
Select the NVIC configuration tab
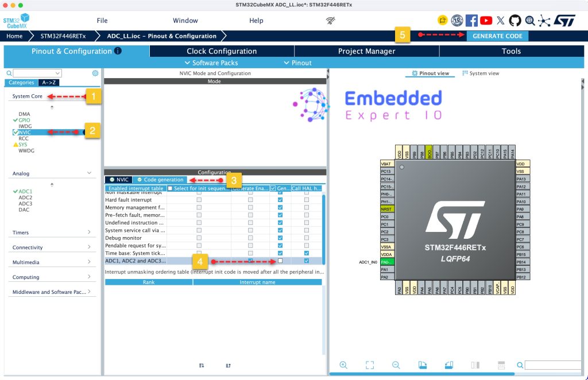(119, 180)
